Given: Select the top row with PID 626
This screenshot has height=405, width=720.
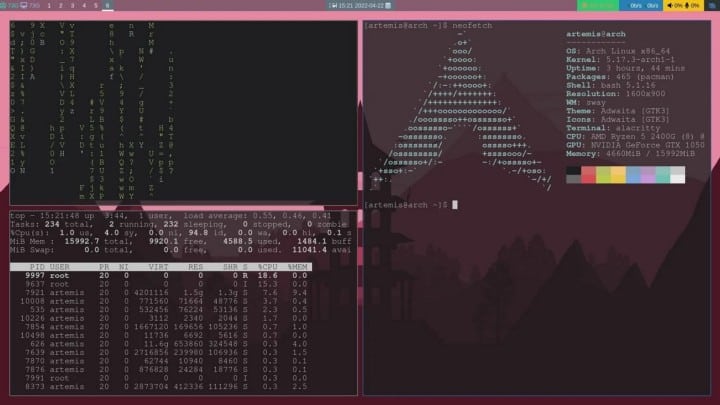Looking at the screenshot, I should (x=161, y=344).
